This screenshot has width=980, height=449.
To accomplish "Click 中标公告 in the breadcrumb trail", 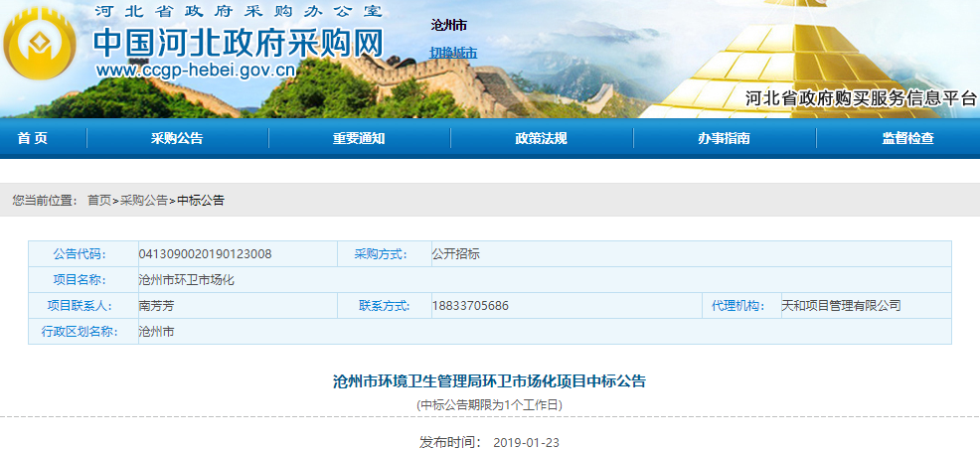I will click(201, 201).
